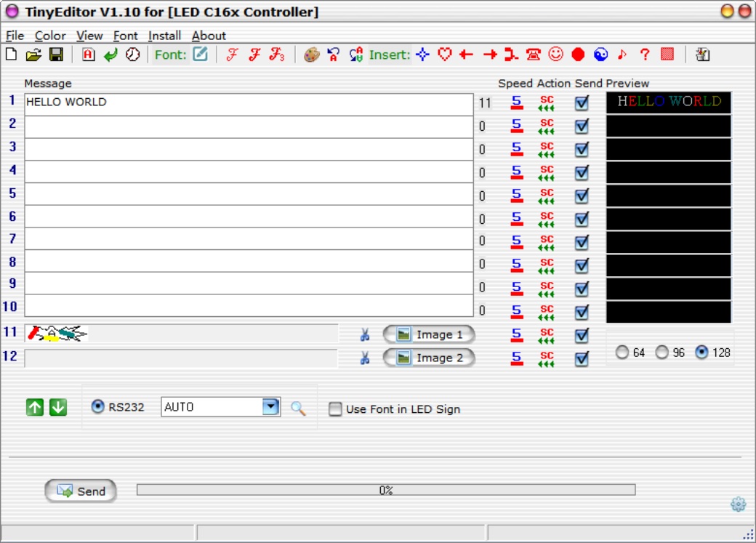This screenshot has width=756, height=543.
Task: Click the magnifier icon beside AUTO port
Action: point(298,409)
